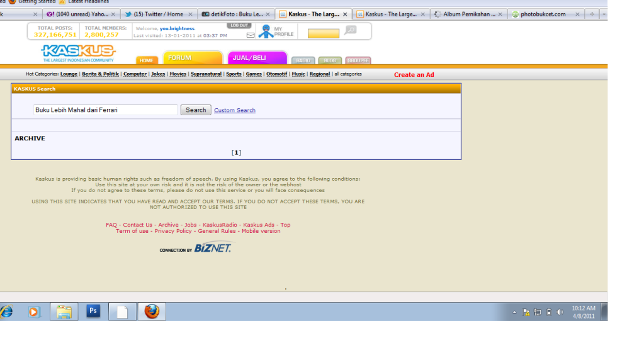Viewport: 644px width, 362px height.
Task: Open the Jual/Beli tab
Action: pos(257,58)
